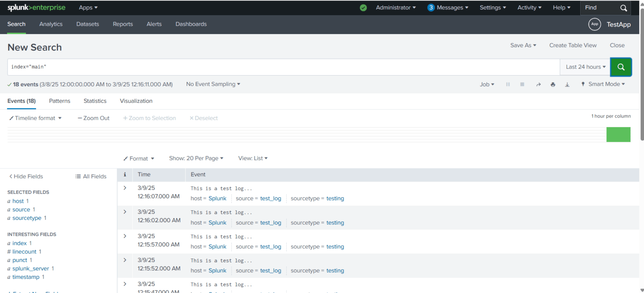Open the Last 24 hours time picker
This screenshot has width=644, height=293.
(585, 67)
